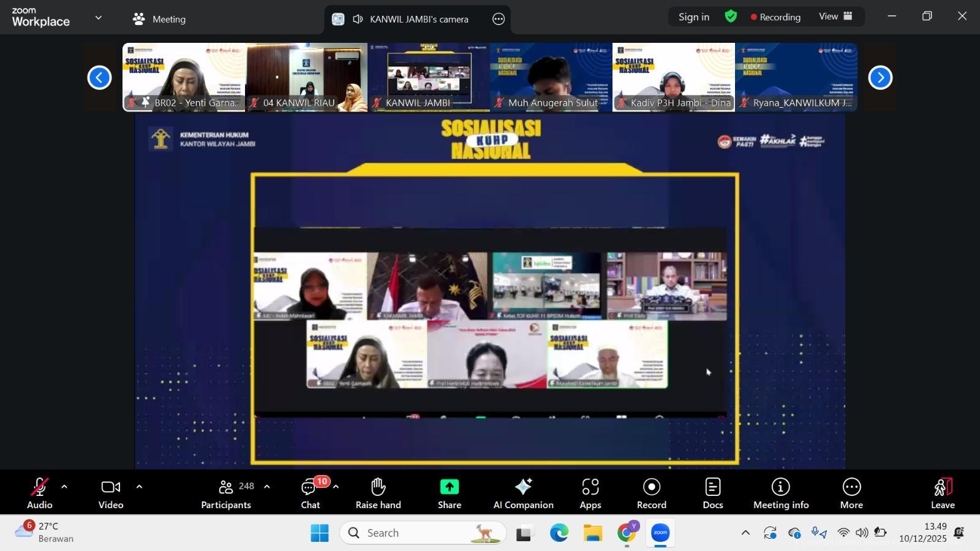Viewport: 980px width, 551px height.
Task: Expand video options arrow next to Video
Action: point(139,487)
